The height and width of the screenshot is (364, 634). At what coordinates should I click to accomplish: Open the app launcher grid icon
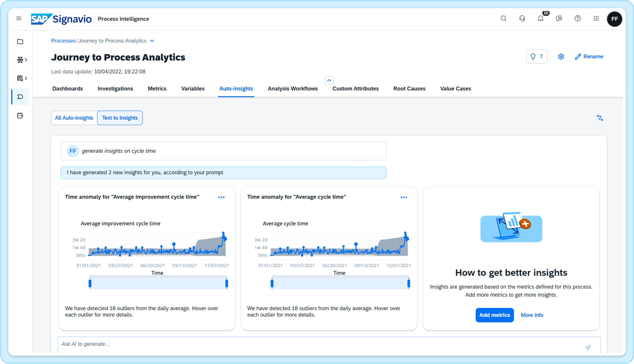point(596,19)
